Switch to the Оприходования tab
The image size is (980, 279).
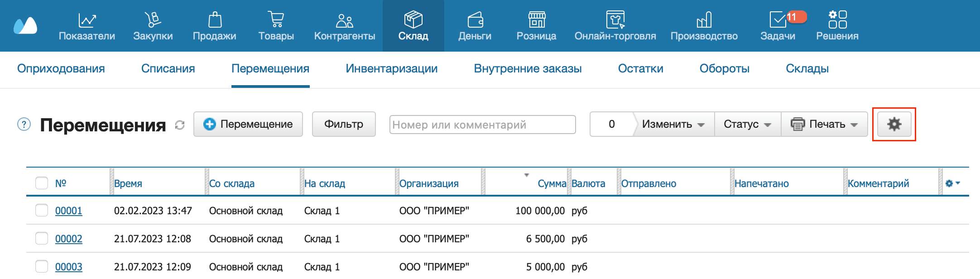click(61, 68)
